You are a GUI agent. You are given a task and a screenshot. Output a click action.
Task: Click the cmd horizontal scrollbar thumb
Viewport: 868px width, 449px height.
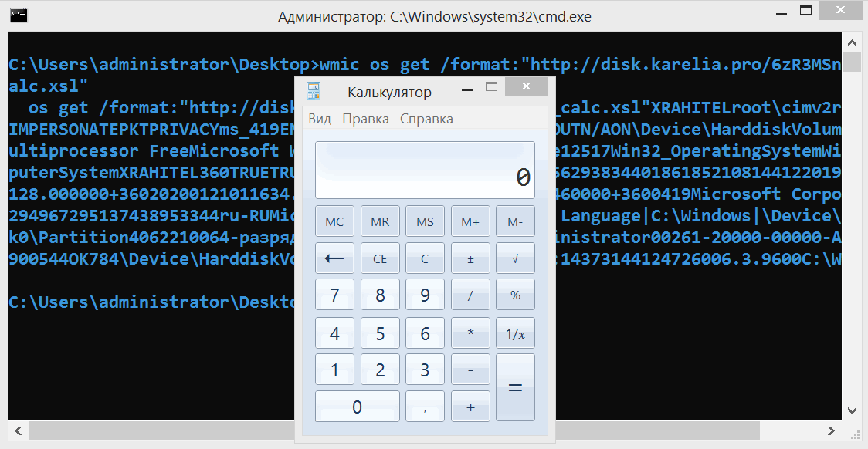tap(394, 430)
